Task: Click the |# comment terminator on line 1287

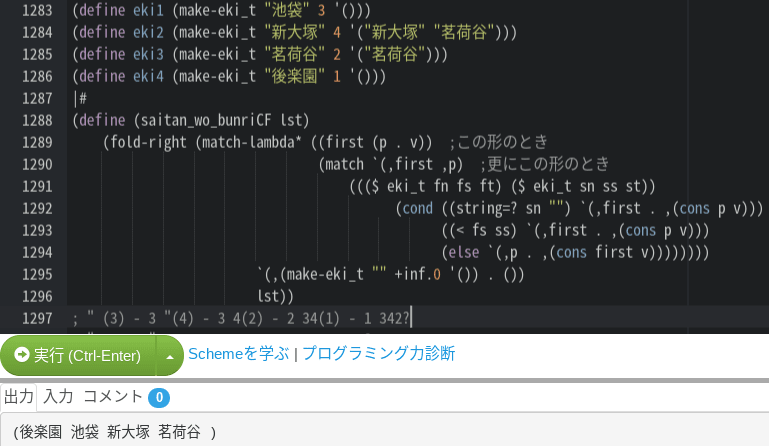Action: (80, 98)
